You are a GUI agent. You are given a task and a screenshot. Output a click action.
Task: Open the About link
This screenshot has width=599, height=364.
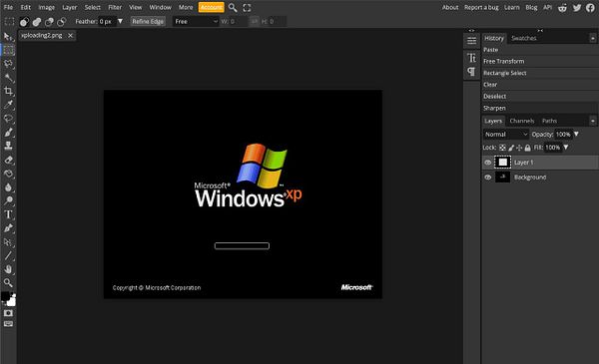click(450, 7)
